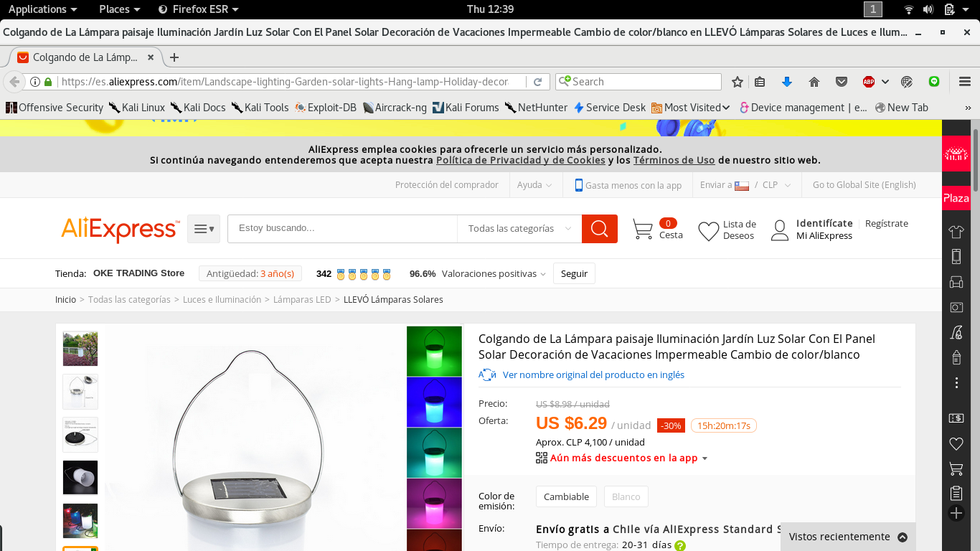The height and width of the screenshot is (551, 980).
Task: Open the Firefox ESR app menu
Action: 198,9
